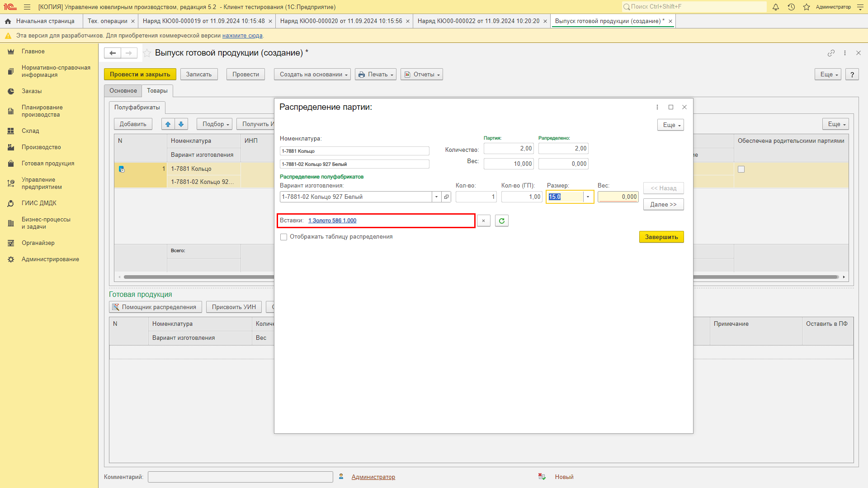Open history clock icon

pos(791,7)
